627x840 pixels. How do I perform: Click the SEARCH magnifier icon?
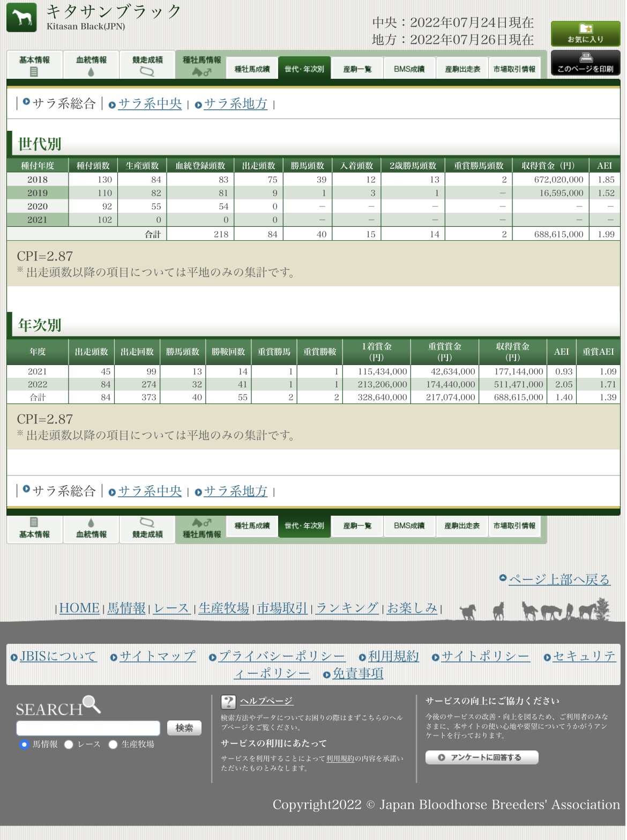(x=92, y=704)
